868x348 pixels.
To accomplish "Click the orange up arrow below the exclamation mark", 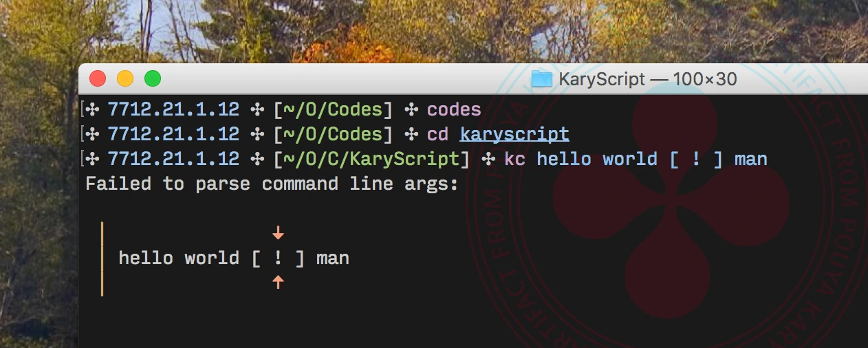I will point(278,281).
